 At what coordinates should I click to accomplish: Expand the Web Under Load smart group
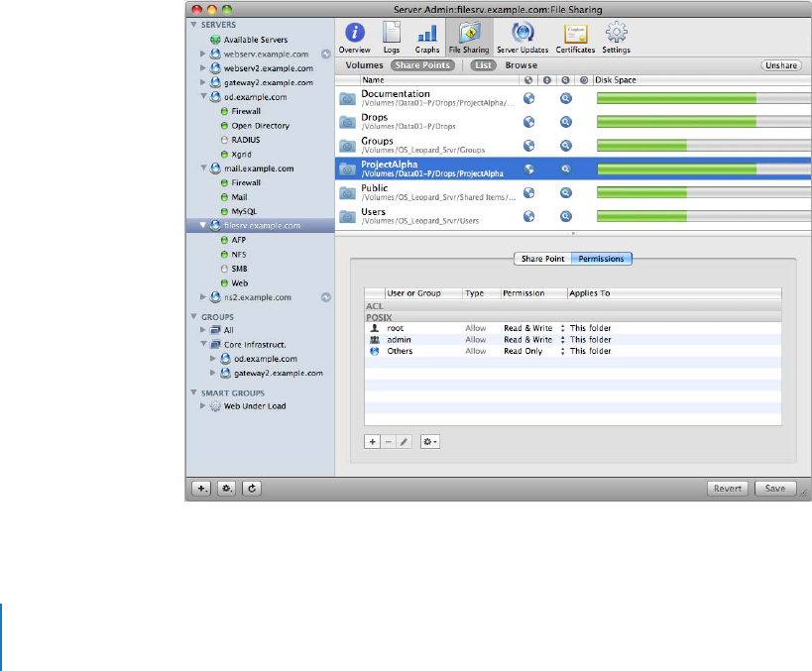tap(203, 406)
